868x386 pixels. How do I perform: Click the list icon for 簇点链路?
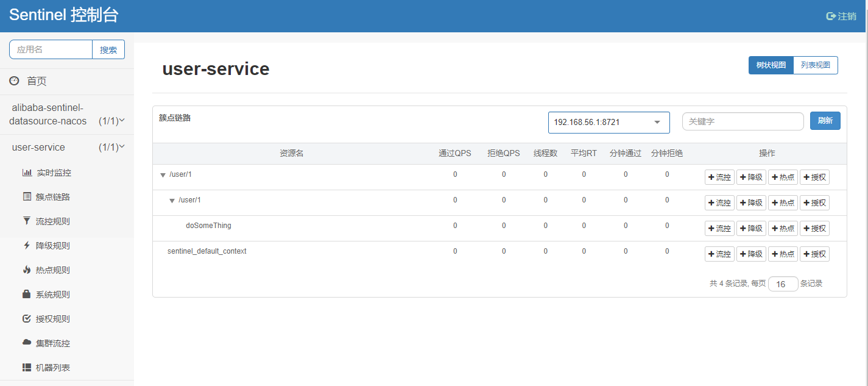point(27,197)
